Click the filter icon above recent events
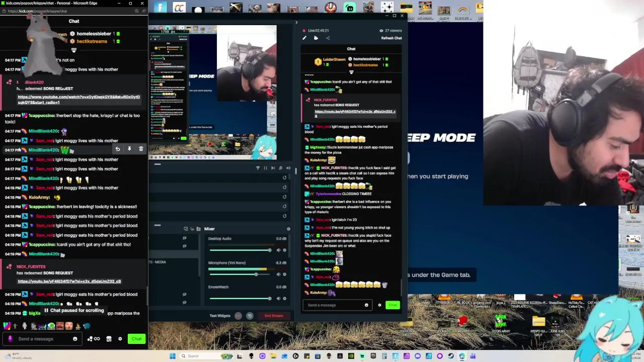Screen dimensions: 644x362 (x=258, y=168)
